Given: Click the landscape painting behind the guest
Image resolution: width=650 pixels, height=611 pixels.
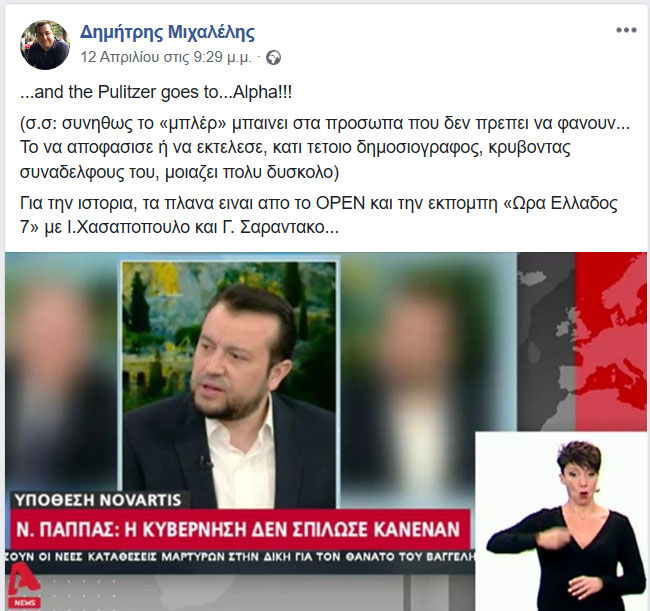Looking at the screenshot, I should pyautogui.click(x=160, y=332).
